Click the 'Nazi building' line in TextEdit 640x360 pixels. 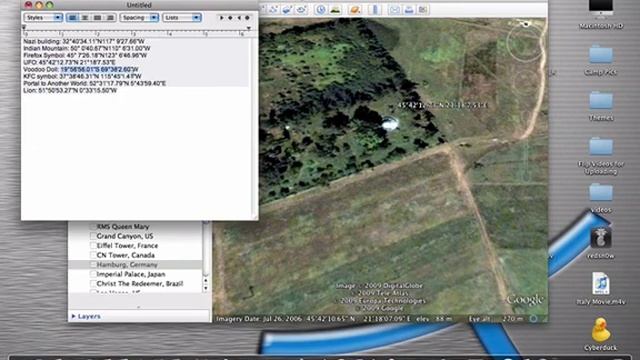(x=84, y=41)
